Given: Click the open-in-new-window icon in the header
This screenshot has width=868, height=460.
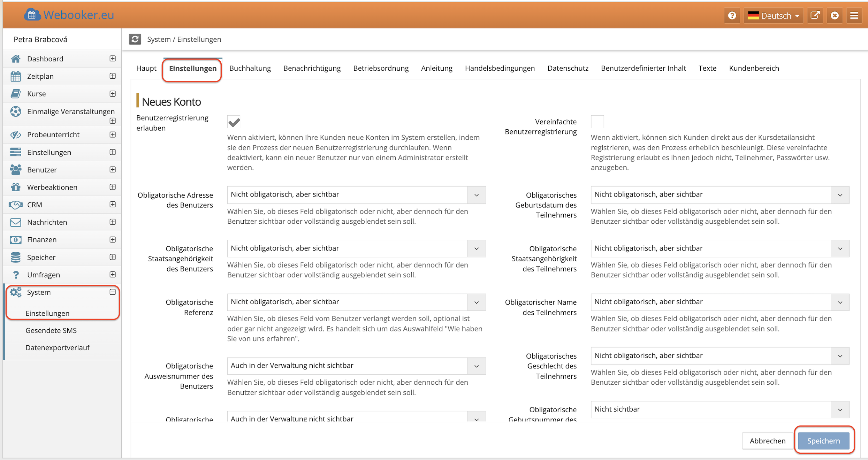Looking at the screenshot, I should click(815, 16).
